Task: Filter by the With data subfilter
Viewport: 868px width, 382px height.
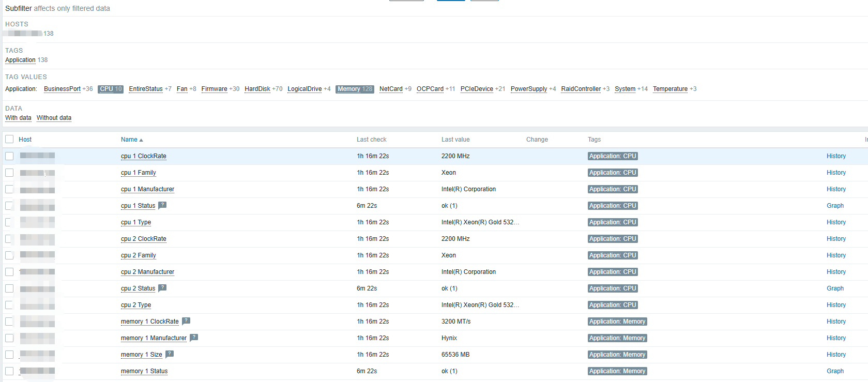Action: [x=18, y=118]
